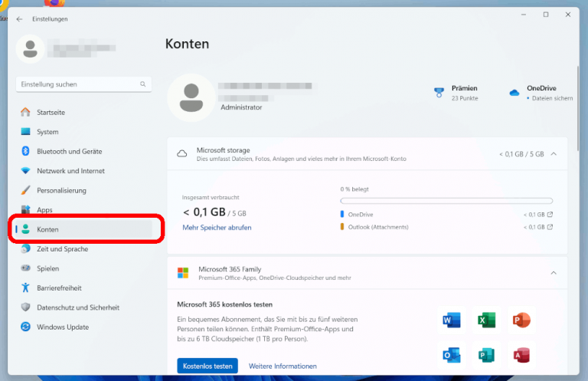
Task: Open Zeit und Sprache settings
Action: [83, 249]
